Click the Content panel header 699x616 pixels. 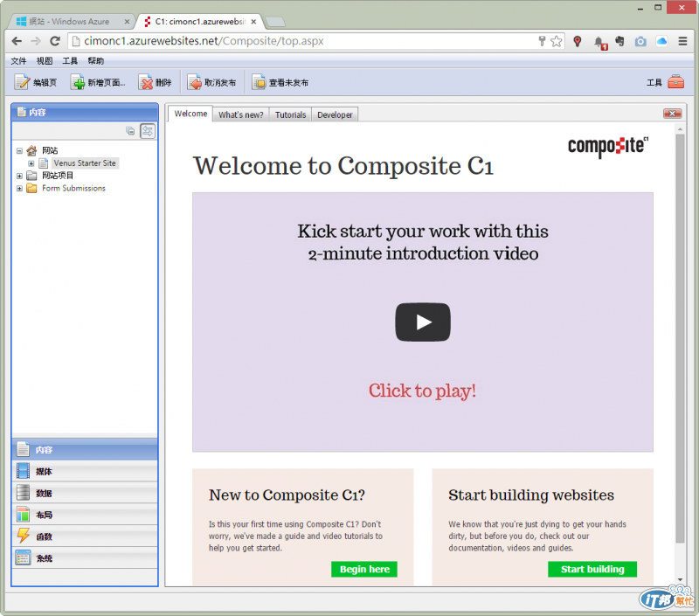coord(85,112)
